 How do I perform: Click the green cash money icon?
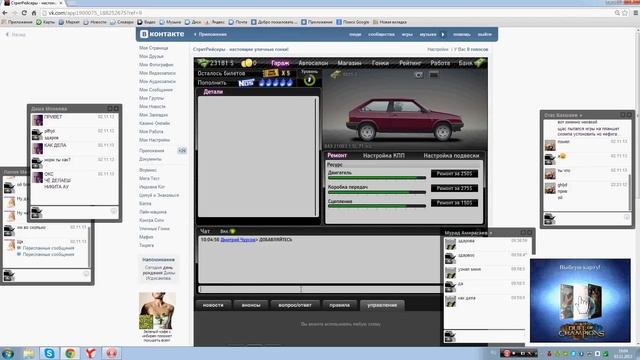(x=202, y=63)
